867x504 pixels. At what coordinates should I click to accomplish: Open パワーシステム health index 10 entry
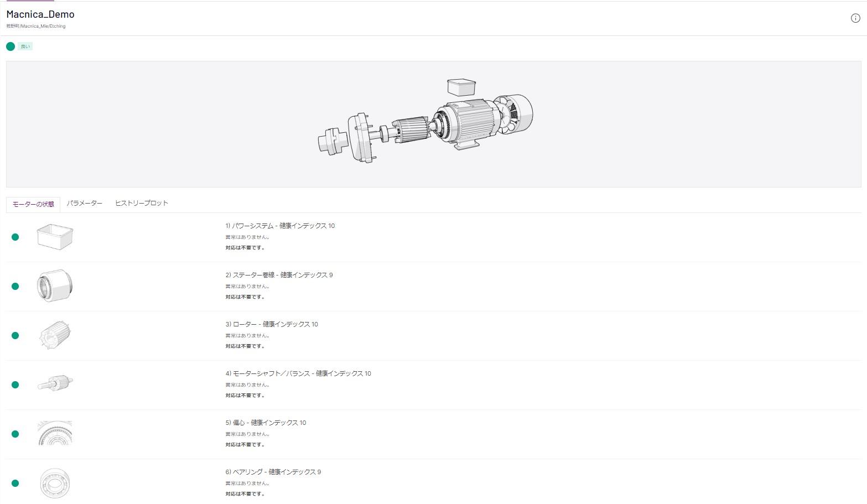click(280, 226)
